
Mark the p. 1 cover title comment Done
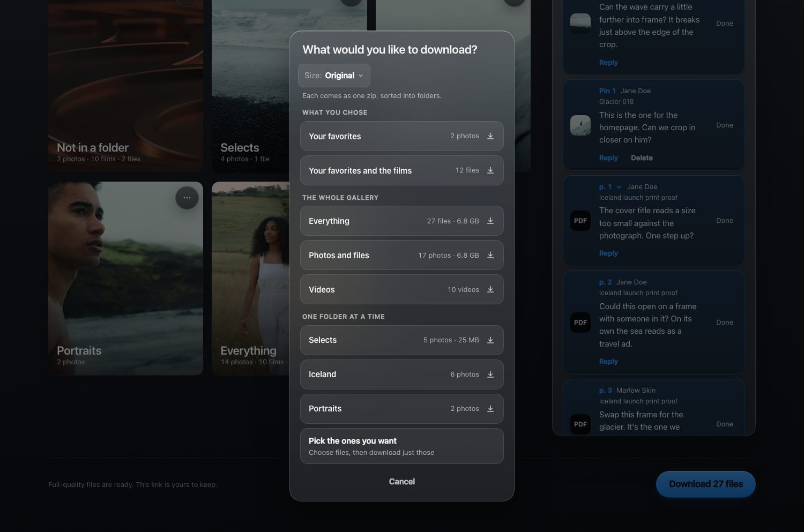pos(725,221)
